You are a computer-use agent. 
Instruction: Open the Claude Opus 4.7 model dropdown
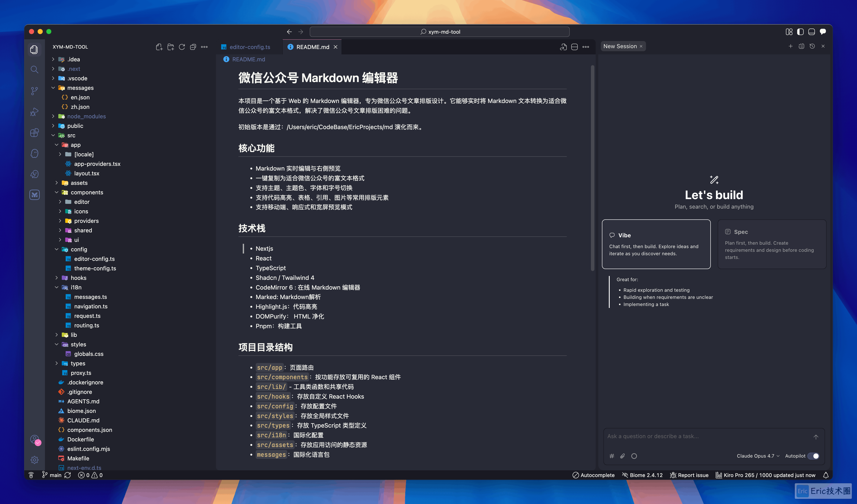(758, 456)
